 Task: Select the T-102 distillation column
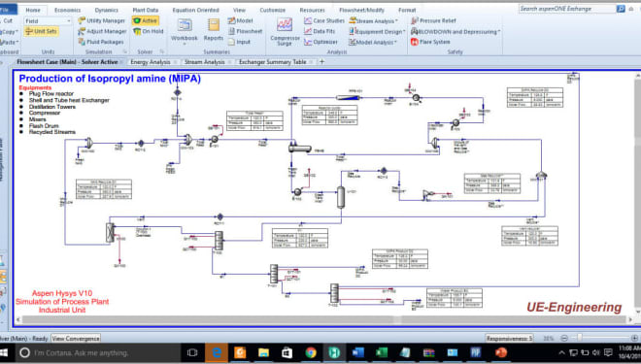pyautogui.click(x=334, y=293)
